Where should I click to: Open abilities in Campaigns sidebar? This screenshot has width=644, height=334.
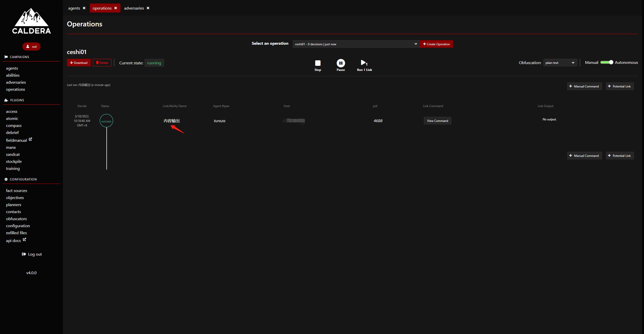pos(13,75)
